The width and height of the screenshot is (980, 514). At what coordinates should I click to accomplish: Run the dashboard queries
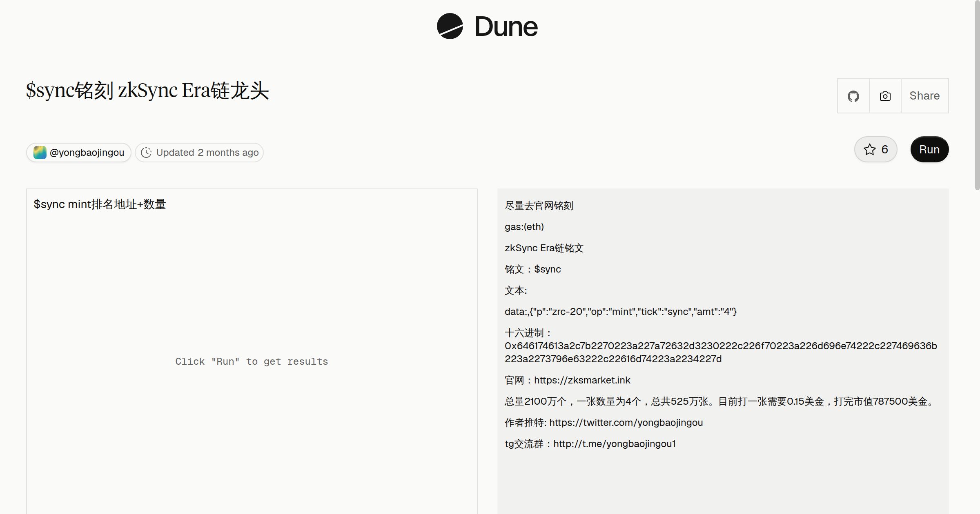tap(929, 149)
